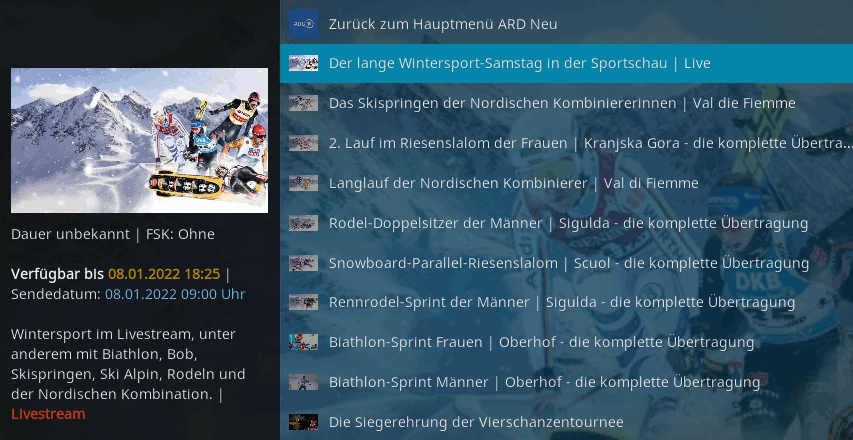This screenshot has width=853, height=440.
Task: Open Biathlon-Sprint Frauen Oberhof entry
Action: click(566, 342)
